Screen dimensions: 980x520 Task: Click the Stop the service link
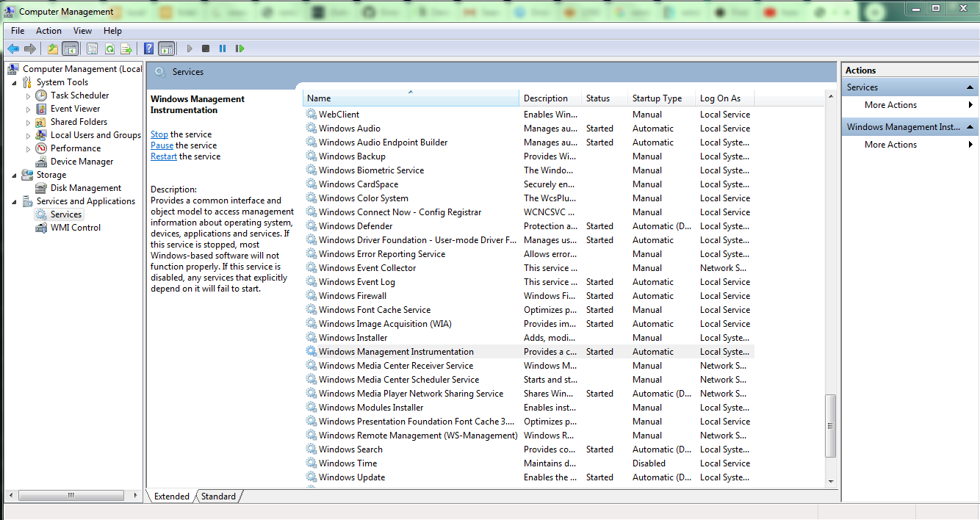click(159, 134)
